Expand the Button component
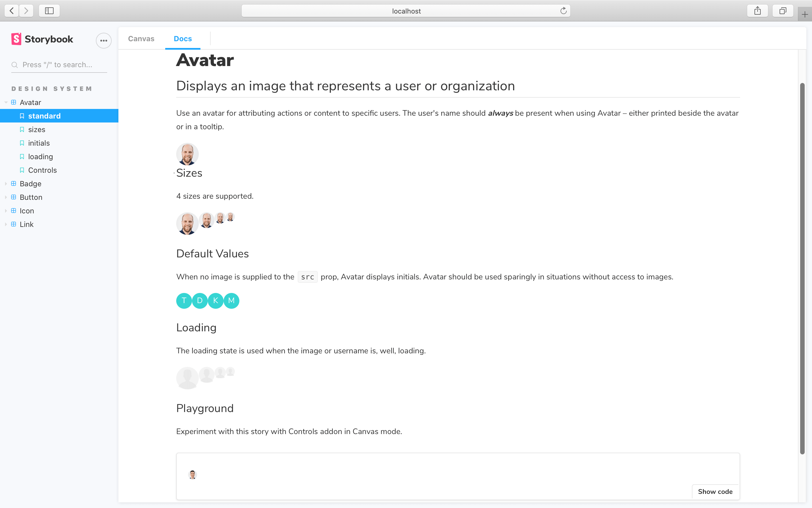Screen dimensions: 812x508 (6, 197)
